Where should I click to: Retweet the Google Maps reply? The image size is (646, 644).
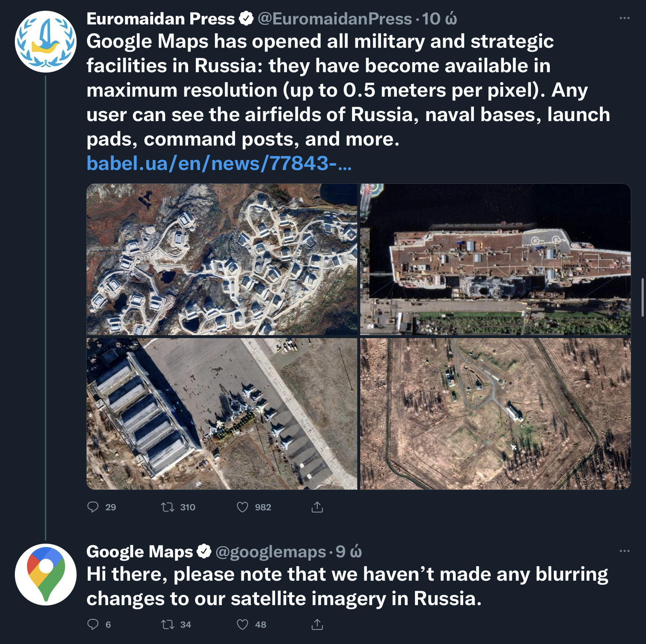pos(168,624)
